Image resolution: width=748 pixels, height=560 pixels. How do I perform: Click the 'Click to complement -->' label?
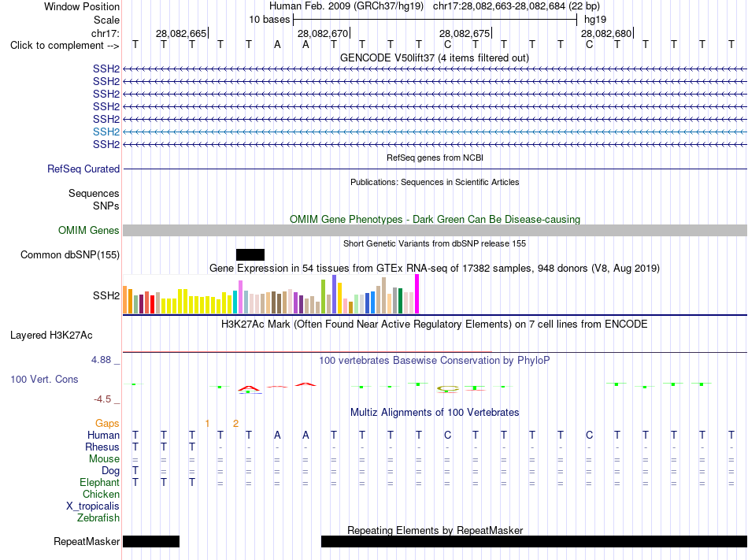[x=65, y=46]
